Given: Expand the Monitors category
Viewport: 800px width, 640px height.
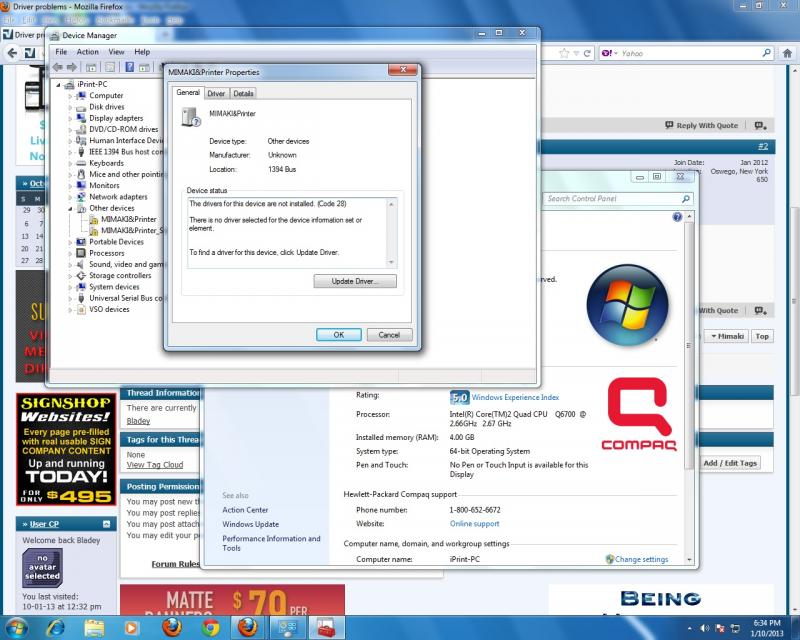Looking at the screenshot, I should (x=70, y=186).
